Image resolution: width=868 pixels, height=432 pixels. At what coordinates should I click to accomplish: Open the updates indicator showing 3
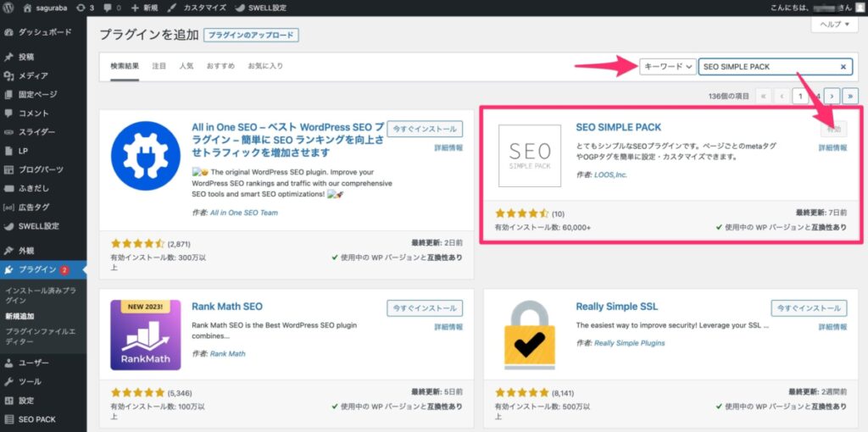[85, 8]
